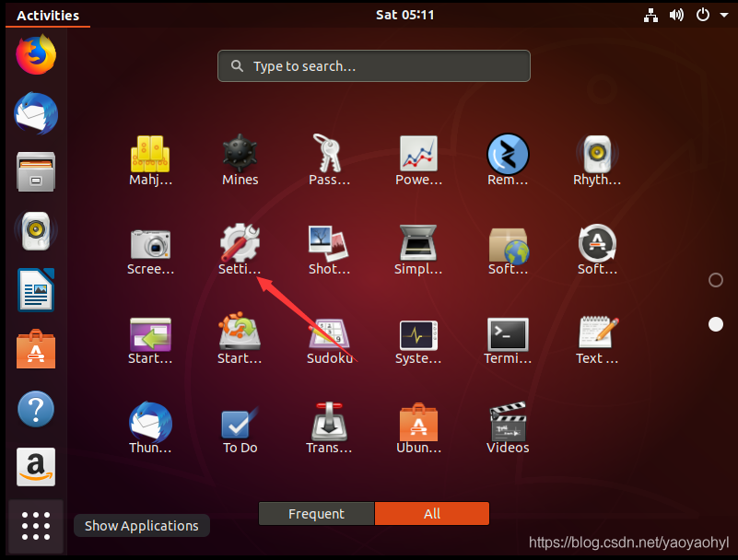The image size is (738, 560).
Task: Launch Startup Disk Creator
Action: [x=240, y=339]
